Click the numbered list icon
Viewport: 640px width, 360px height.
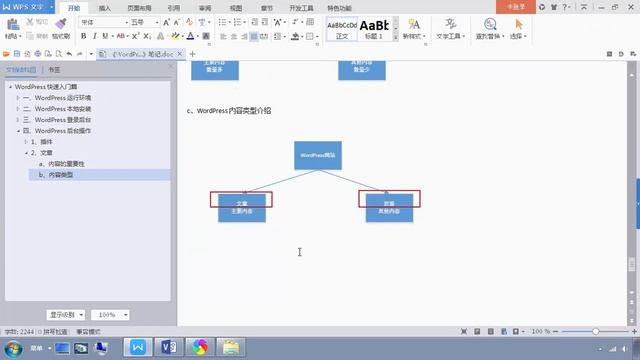(237, 22)
